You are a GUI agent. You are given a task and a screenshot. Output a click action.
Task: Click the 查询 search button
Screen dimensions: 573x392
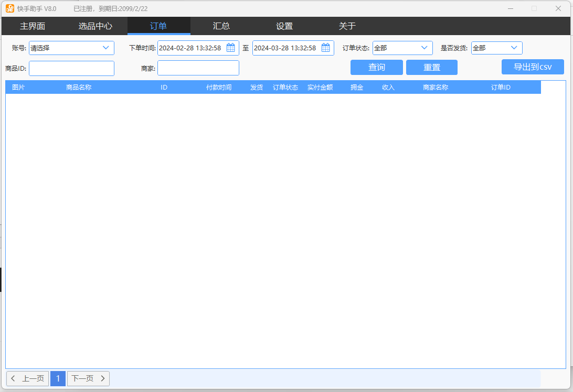(377, 67)
